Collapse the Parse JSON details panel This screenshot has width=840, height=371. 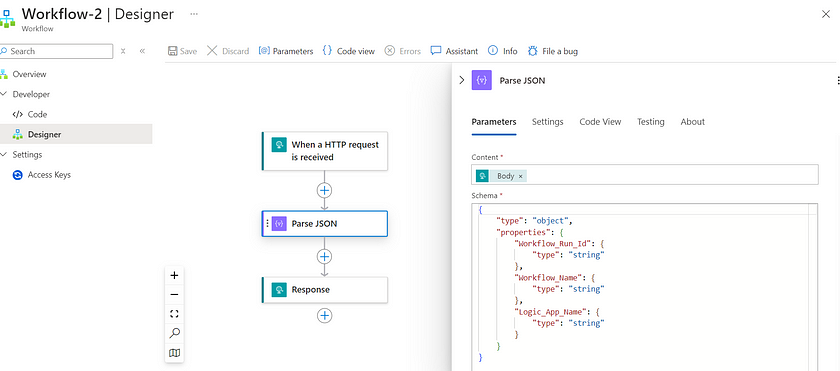(462, 80)
